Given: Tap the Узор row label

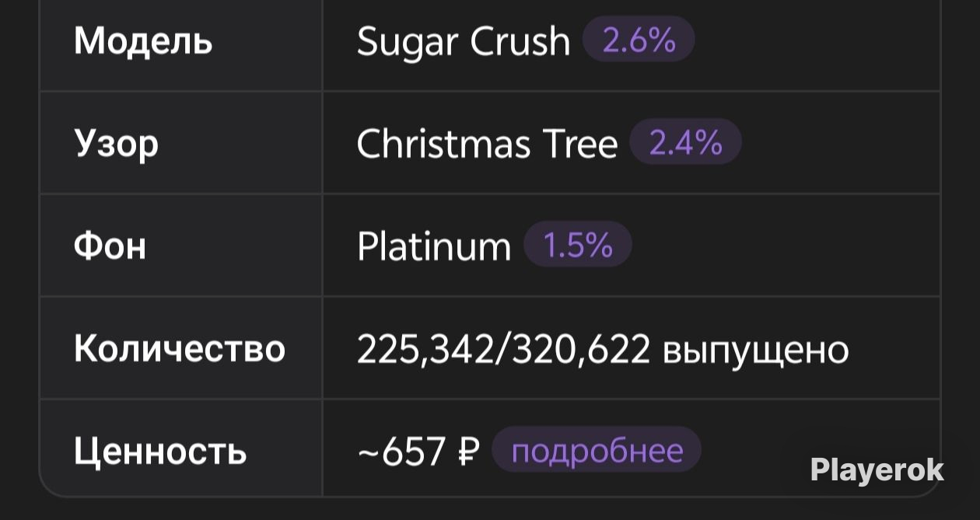Looking at the screenshot, I should 117,145.
